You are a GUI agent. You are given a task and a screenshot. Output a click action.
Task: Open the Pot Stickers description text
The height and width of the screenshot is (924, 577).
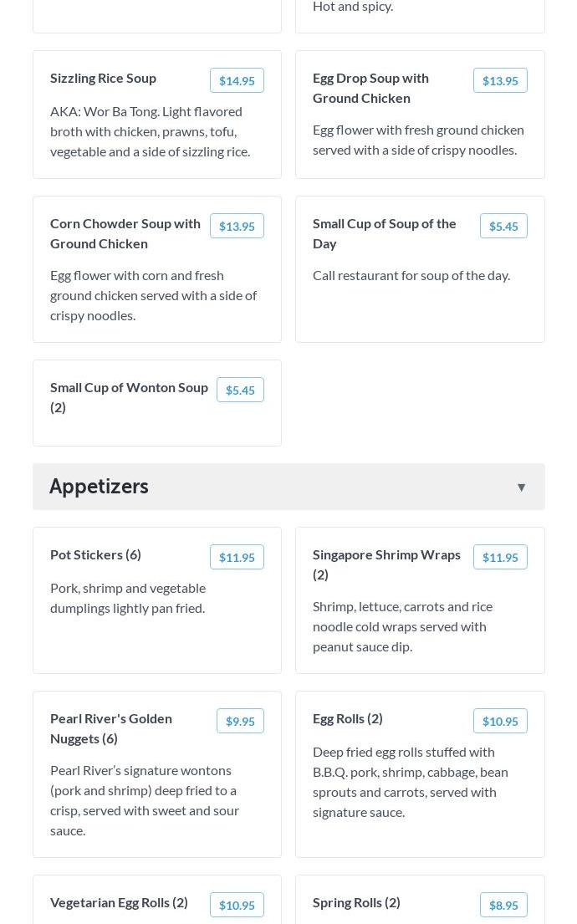tap(128, 598)
